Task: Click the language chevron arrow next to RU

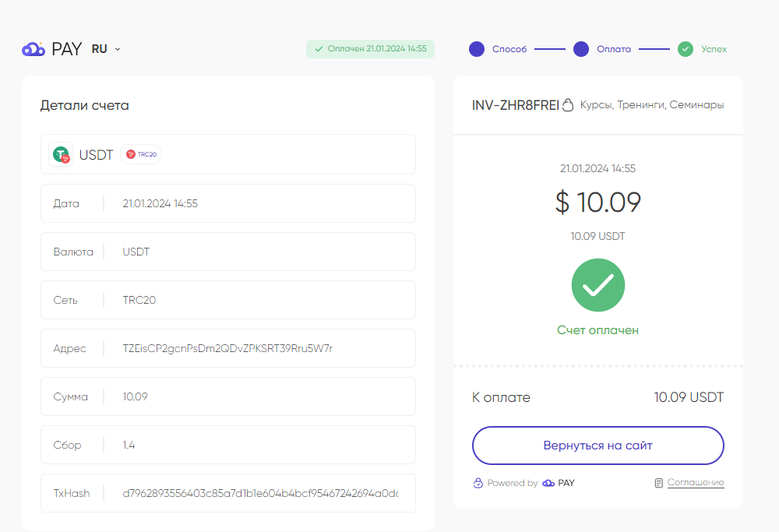Action: [x=118, y=49]
